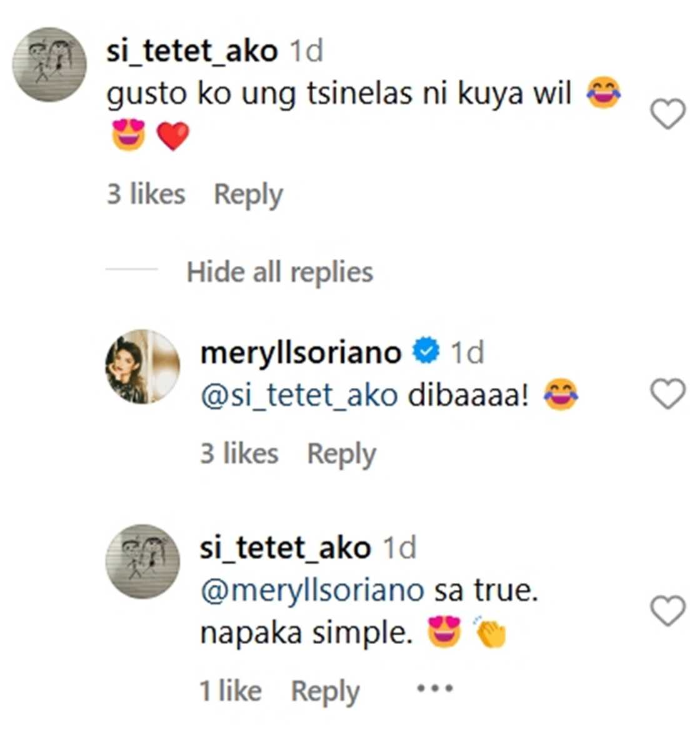This screenshot has width=700, height=748.
Task: View the 3 likes on meryllsoriano's reply
Action: [x=239, y=453]
